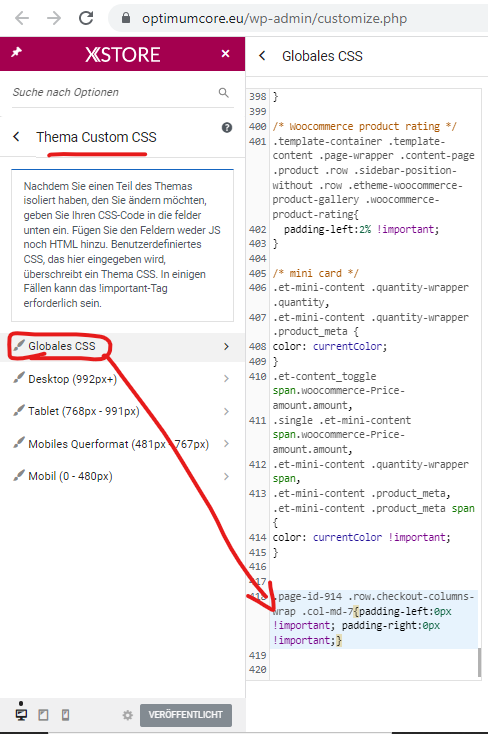Click the Nachdem Sie einen Teil description box

pos(122,245)
